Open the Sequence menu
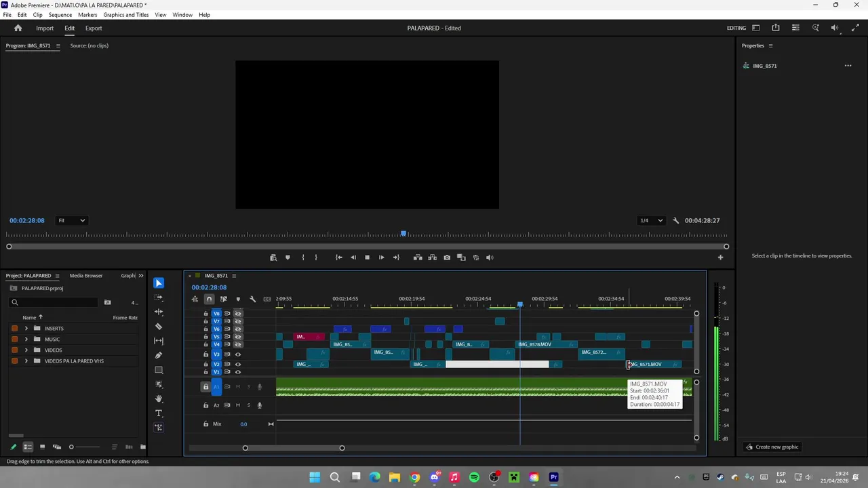The image size is (868, 488). [60, 15]
